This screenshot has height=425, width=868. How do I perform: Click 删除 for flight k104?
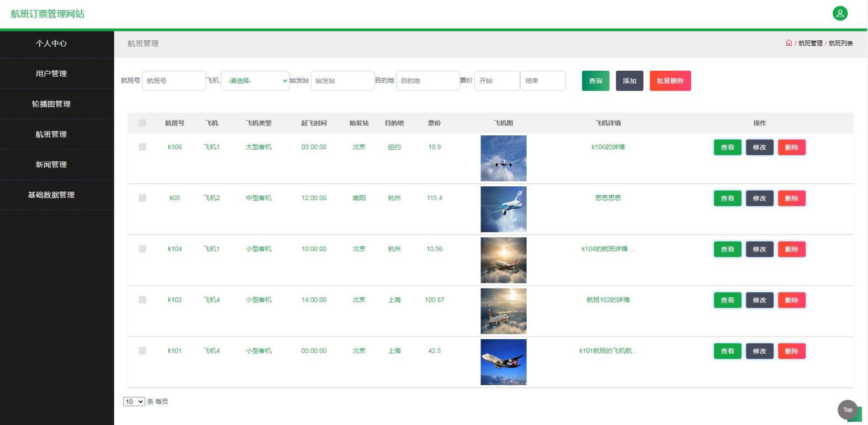pyautogui.click(x=791, y=249)
